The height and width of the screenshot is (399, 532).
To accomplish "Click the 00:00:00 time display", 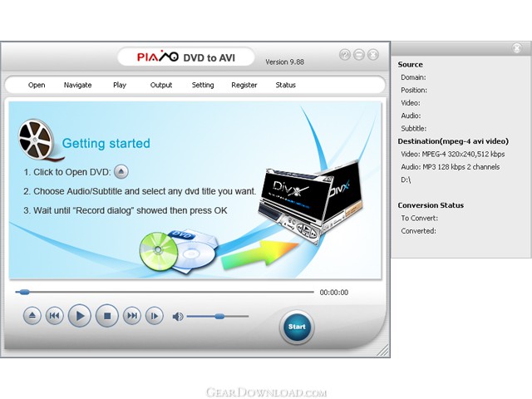I will tap(334, 293).
